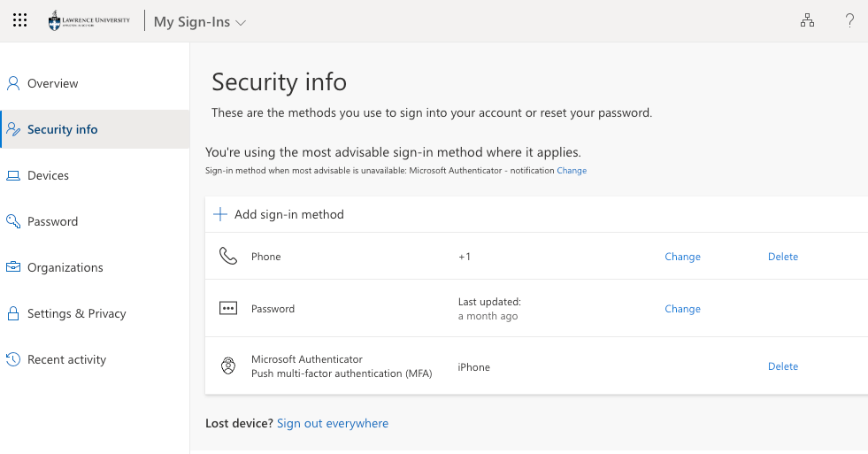Click the Overview person icon
Screen dimensions: 868x454
pos(13,83)
